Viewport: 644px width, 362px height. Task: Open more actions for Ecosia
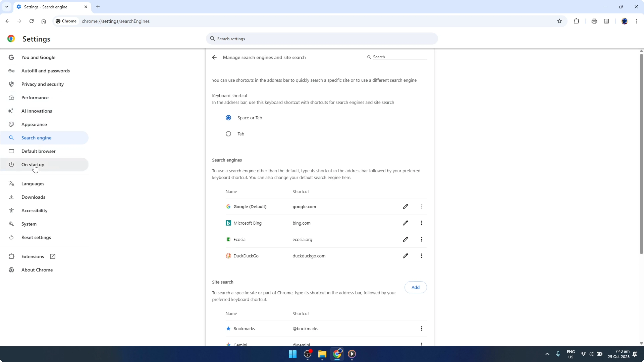(x=422, y=239)
